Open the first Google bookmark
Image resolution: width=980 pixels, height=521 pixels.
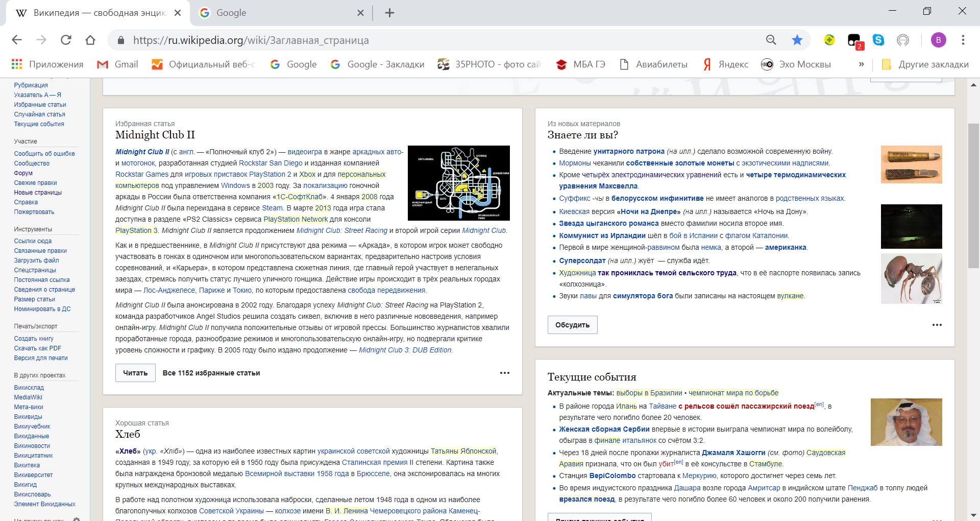[293, 64]
